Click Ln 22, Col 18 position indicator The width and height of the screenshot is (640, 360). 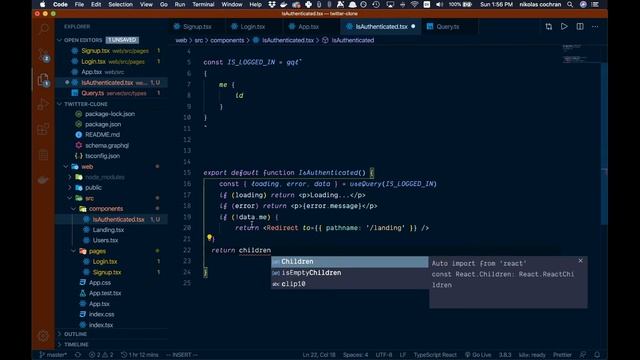click(319, 355)
